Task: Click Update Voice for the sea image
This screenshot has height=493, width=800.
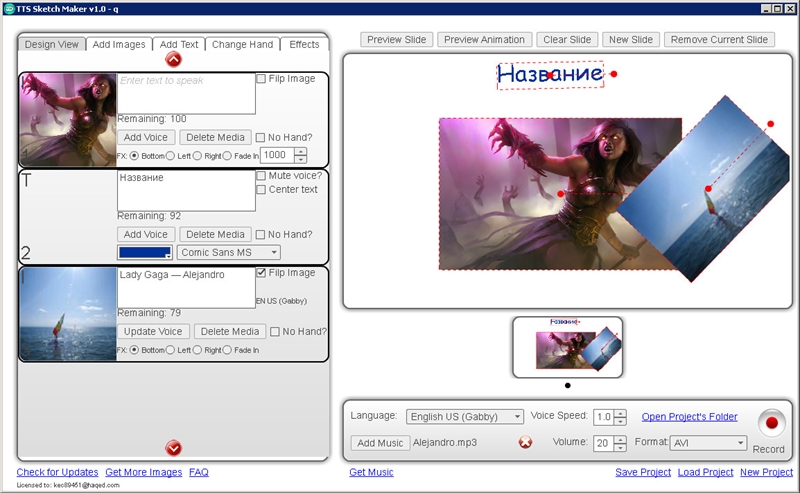Action: click(153, 331)
